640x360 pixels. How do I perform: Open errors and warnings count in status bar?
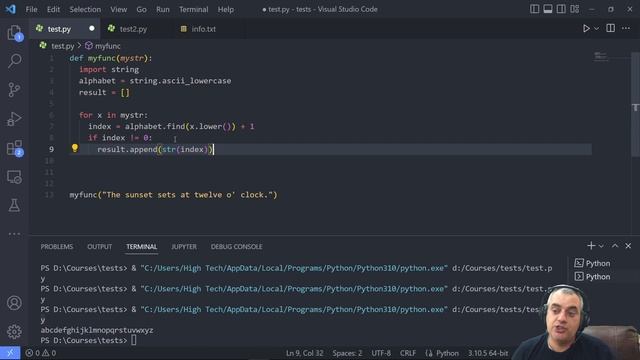40,353
